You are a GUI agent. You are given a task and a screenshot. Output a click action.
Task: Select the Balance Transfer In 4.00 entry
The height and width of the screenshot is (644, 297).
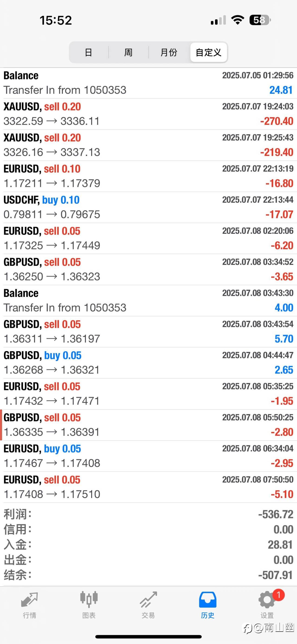click(148, 300)
